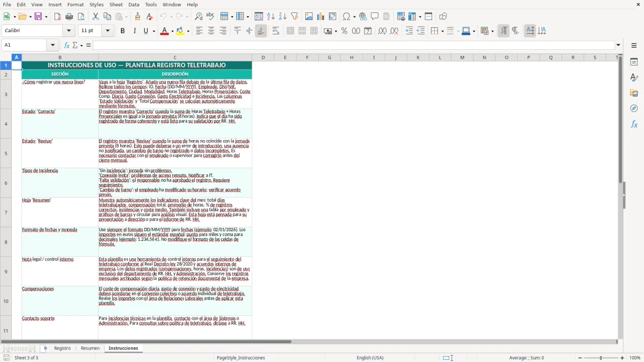This screenshot has height=362, width=644.
Task: Open the Open-file dropdown arrow
Action: (30, 17)
